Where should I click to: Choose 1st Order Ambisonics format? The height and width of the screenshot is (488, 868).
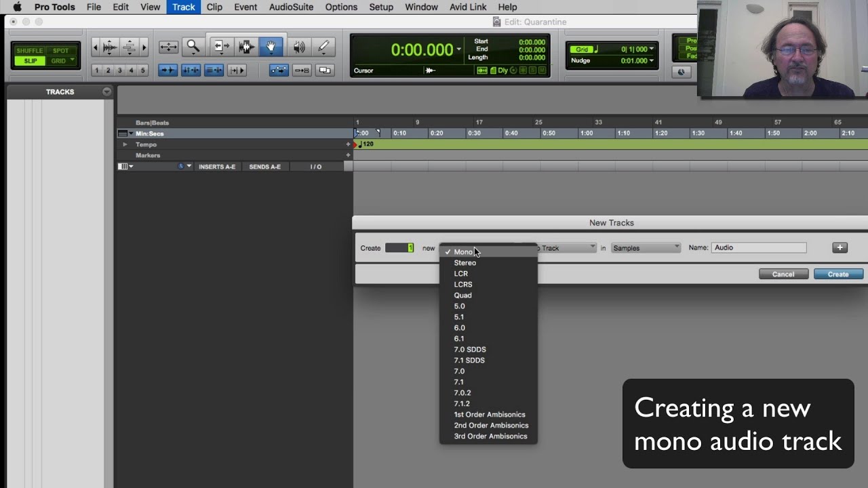(488, 415)
